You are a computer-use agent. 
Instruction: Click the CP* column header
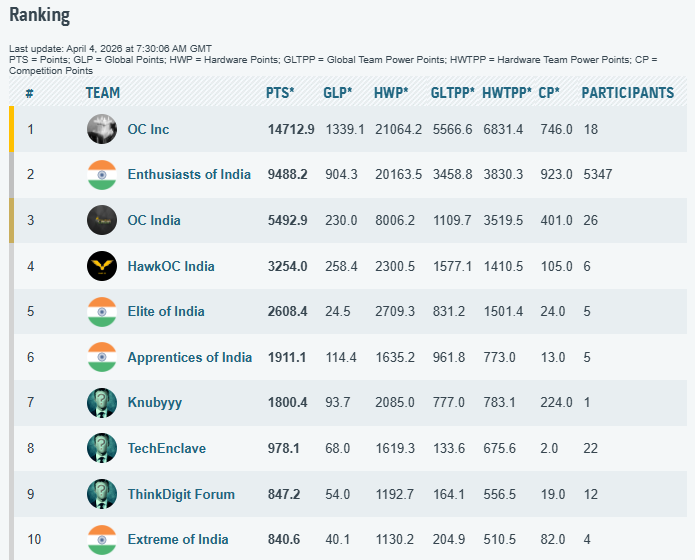click(x=549, y=93)
